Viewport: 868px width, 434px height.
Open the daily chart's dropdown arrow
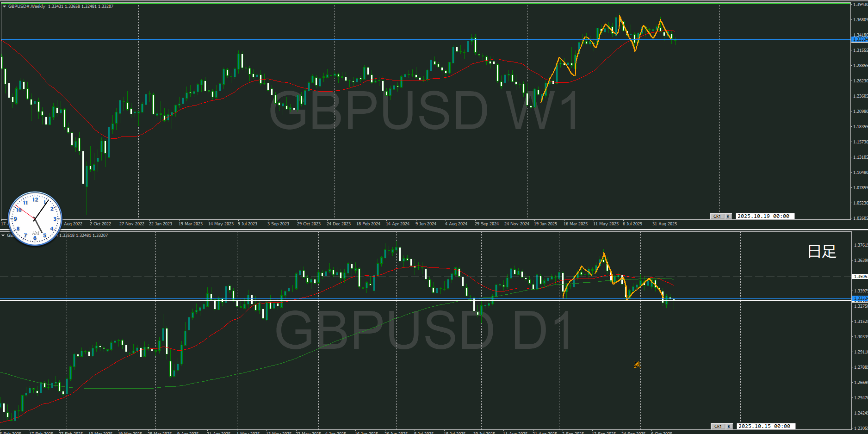pos(3,236)
